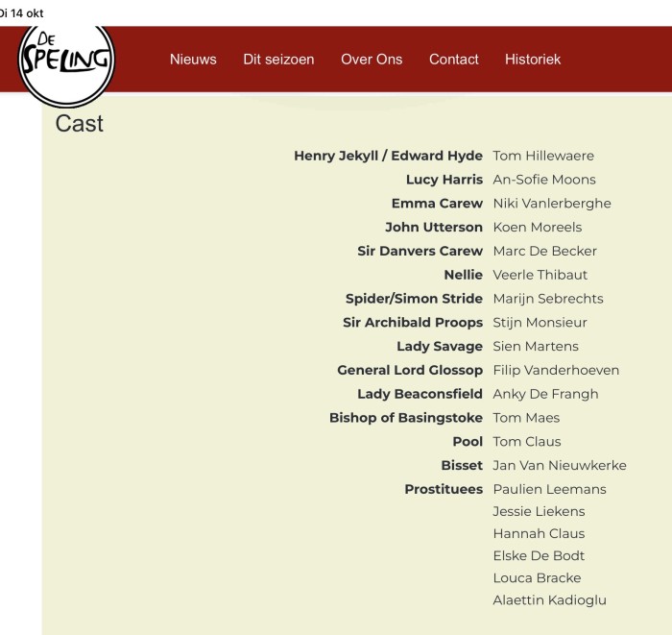Select the Historiek menu item
Screen dimensions: 672x635
(533, 60)
